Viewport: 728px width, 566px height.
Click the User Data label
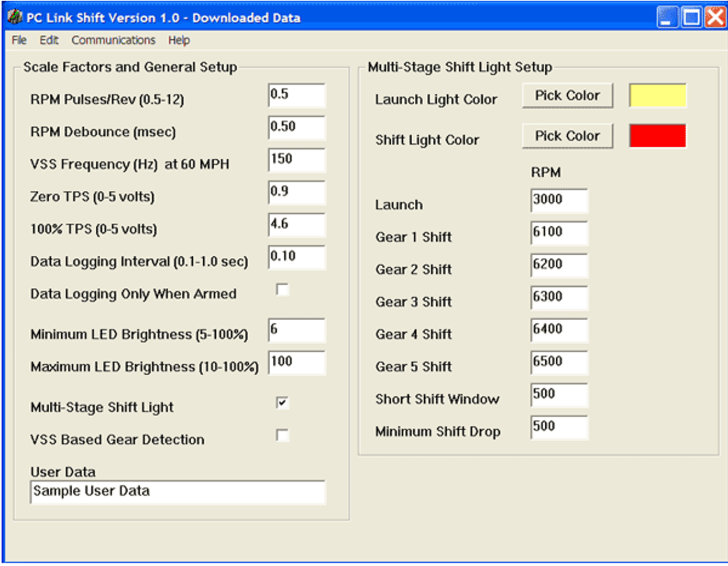pos(63,472)
